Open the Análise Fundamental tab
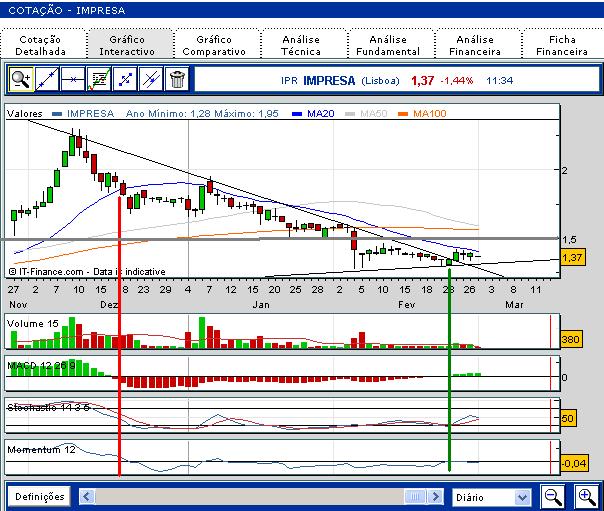 [x=388, y=45]
